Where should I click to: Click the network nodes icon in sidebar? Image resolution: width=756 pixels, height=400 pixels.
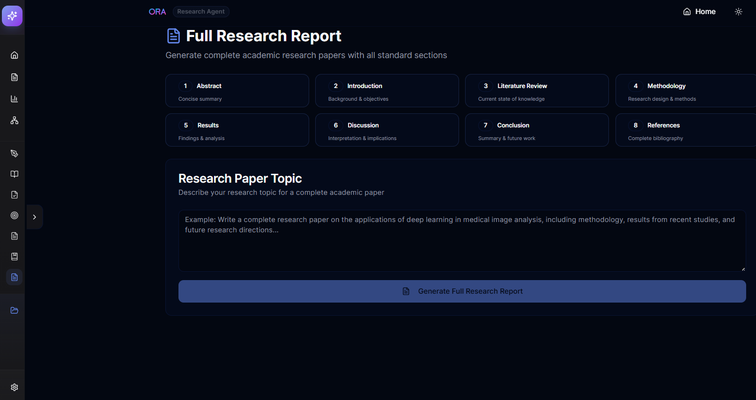(x=14, y=120)
